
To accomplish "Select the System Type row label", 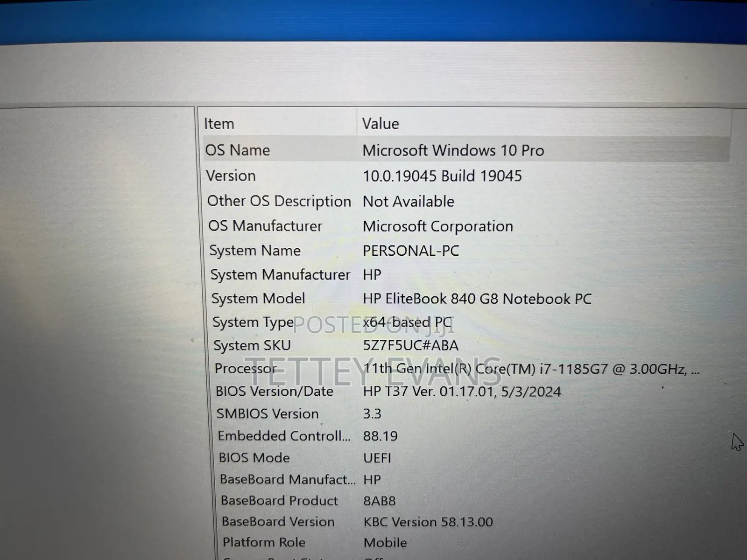I will click(253, 322).
